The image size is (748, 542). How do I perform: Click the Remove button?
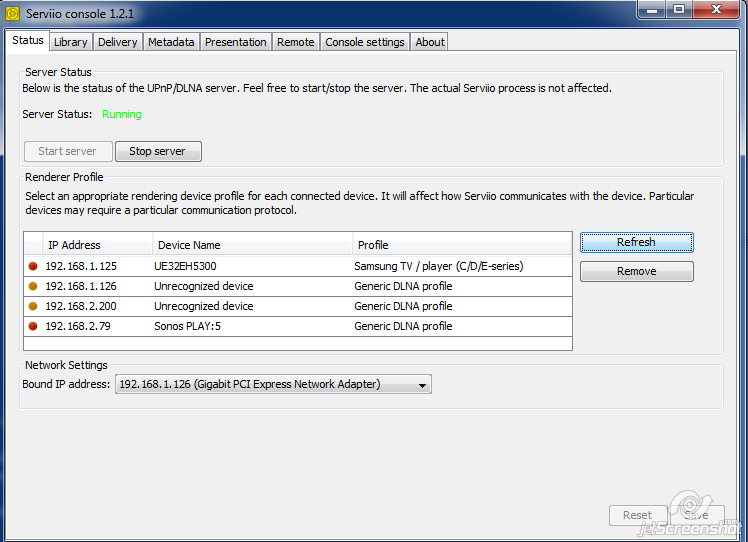(636, 271)
